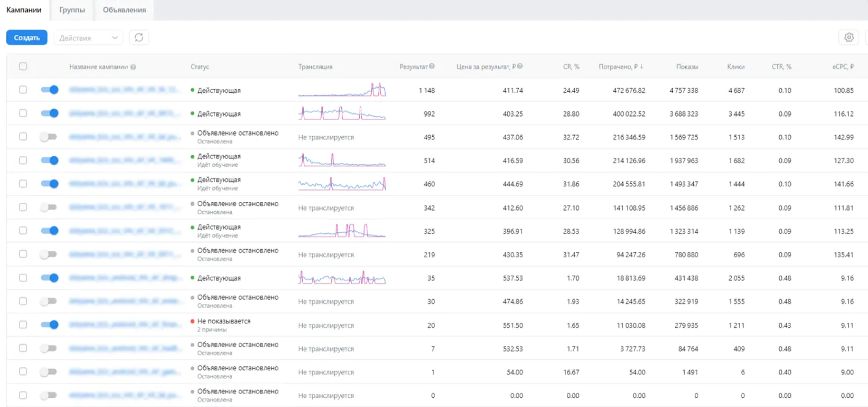Viewport: 868px width, 407px height.
Task: Disable the first campaign toggle switch
Action: click(x=49, y=90)
